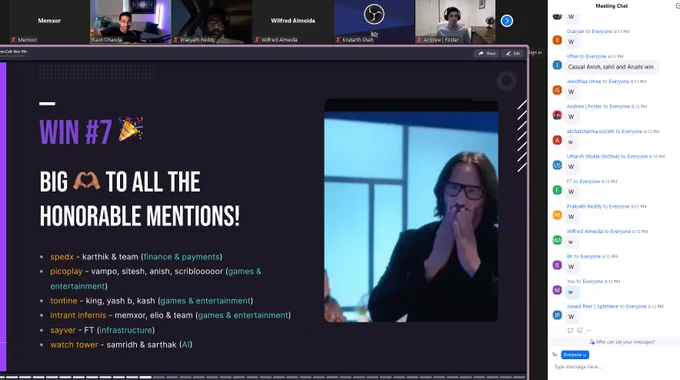This screenshot has height=380, width=680.
Task: Click Andrew | Foster's photo avatar in chat
Action: click(x=557, y=115)
